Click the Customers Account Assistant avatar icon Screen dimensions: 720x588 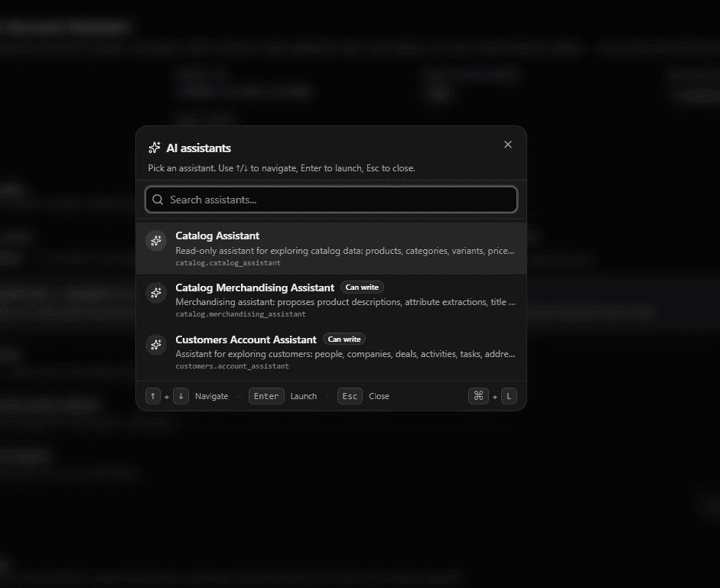click(x=156, y=344)
